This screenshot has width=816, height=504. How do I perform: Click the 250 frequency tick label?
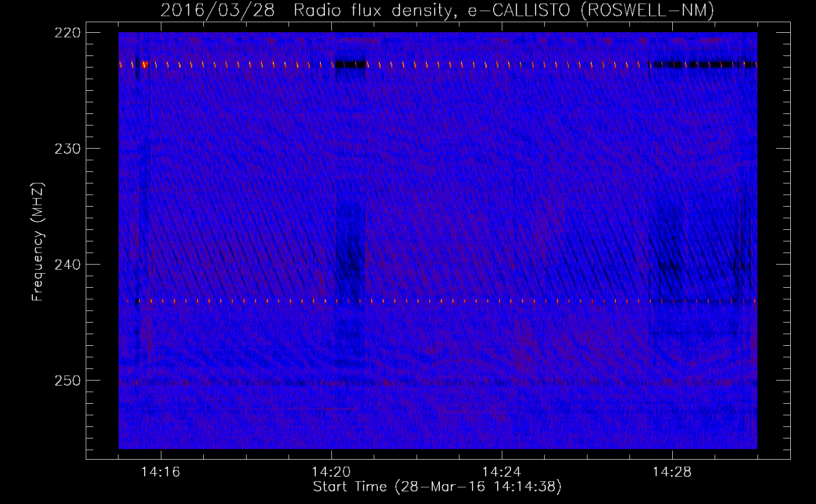click(67, 381)
